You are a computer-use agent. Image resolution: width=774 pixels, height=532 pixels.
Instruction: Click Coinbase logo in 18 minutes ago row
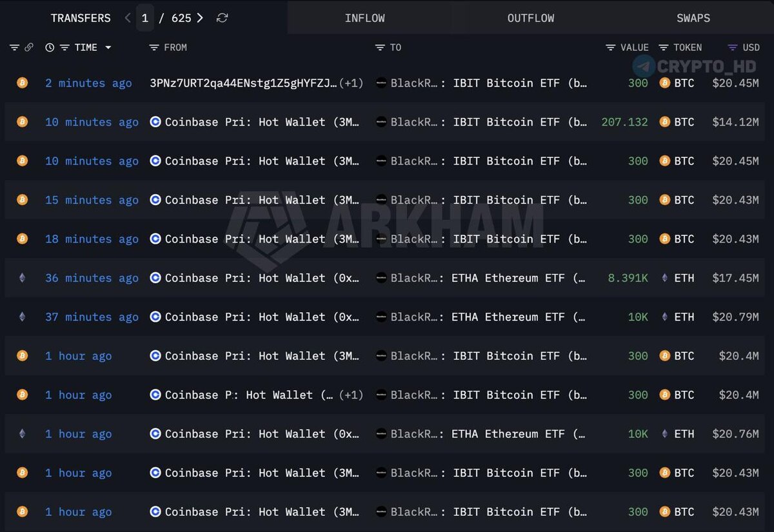click(x=155, y=239)
